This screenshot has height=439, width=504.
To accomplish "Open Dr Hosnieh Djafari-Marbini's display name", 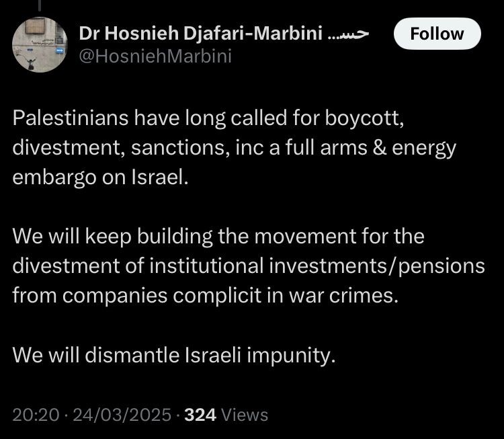I will click(x=200, y=34).
